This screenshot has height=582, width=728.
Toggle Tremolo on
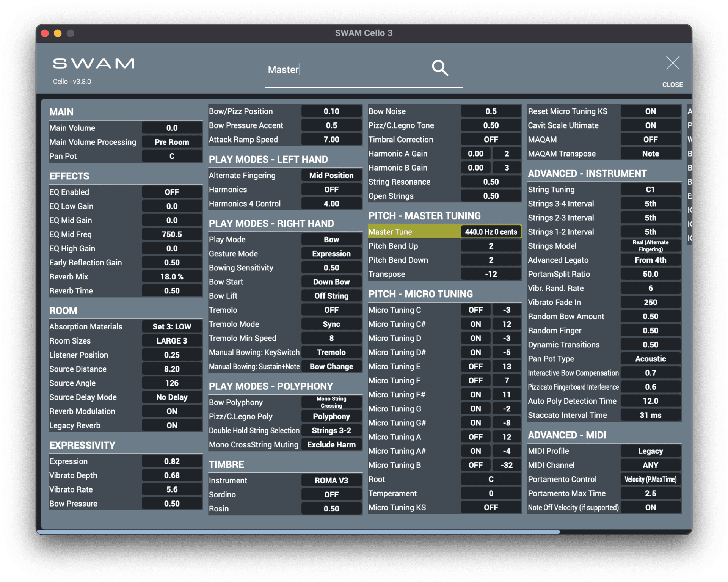click(x=331, y=310)
